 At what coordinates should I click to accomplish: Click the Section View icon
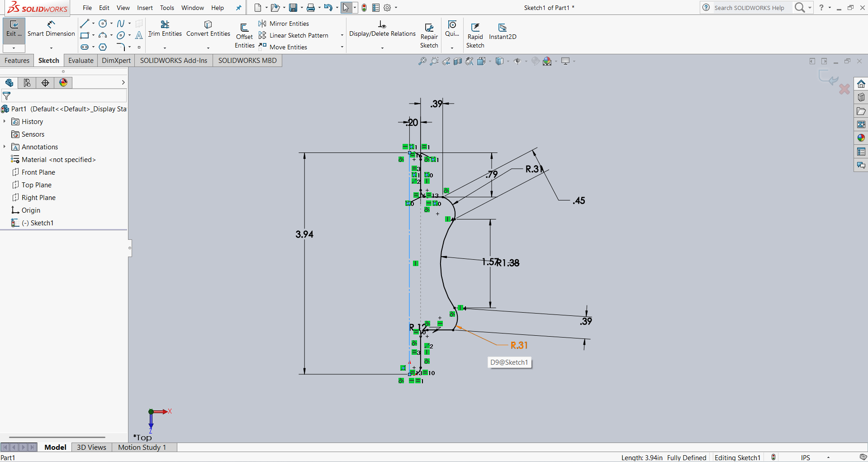458,61
